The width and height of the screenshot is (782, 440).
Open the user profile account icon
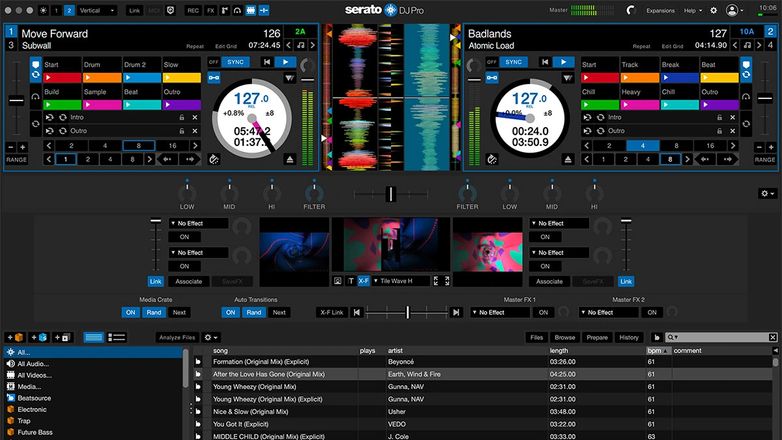coord(732,10)
